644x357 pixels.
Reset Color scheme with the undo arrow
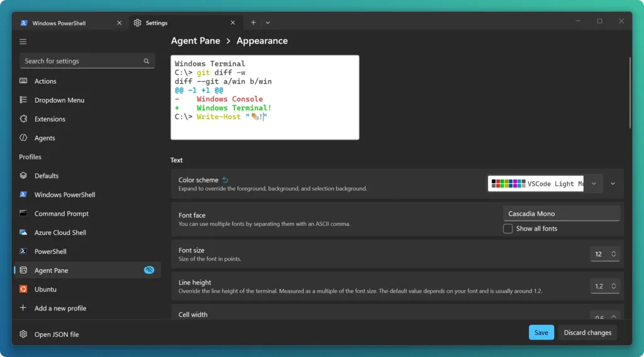point(225,179)
